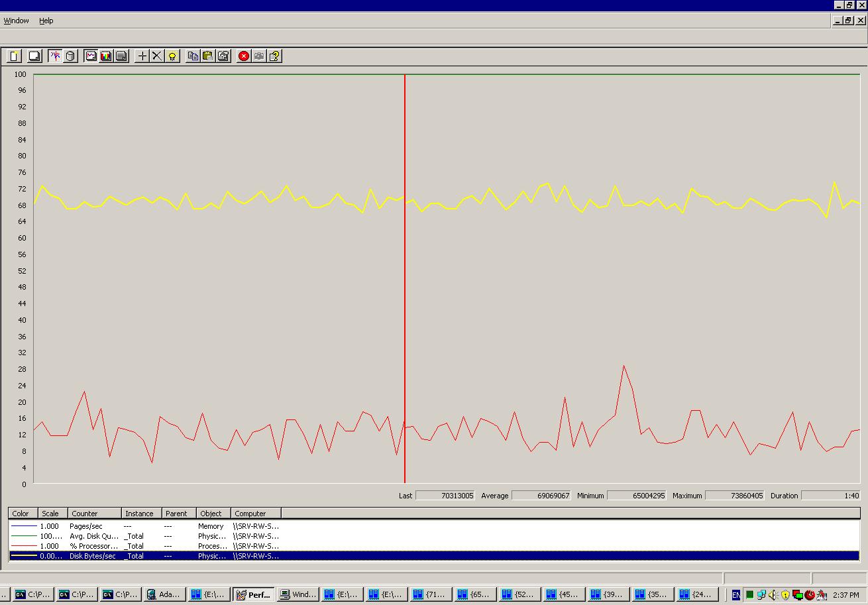Open the Properties toolbar icon
The width and height of the screenshot is (868, 605).
[x=223, y=56]
